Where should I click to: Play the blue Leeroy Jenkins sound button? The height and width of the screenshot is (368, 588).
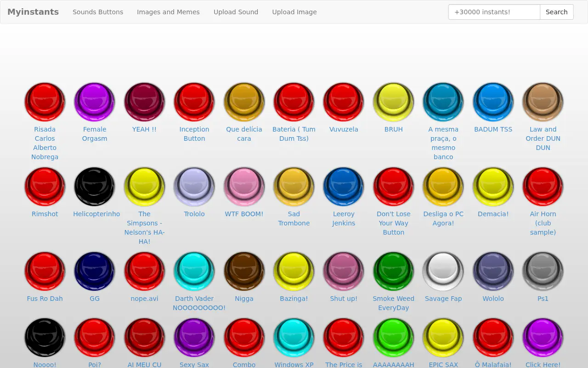tap(344, 187)
